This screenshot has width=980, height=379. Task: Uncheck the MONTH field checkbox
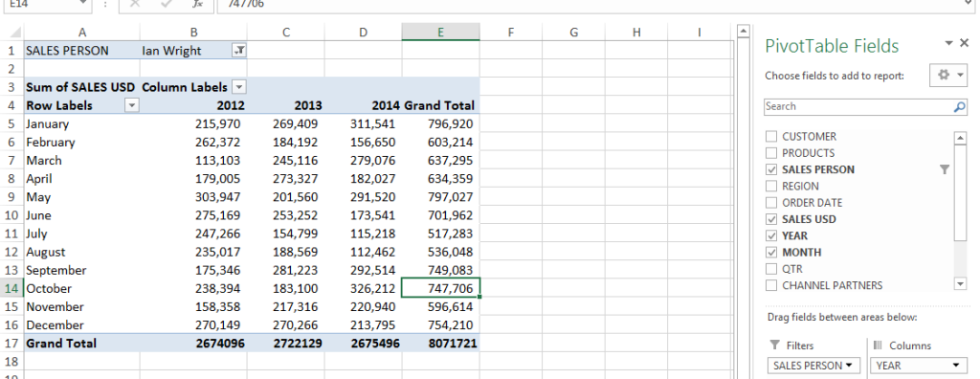point(771,253)
